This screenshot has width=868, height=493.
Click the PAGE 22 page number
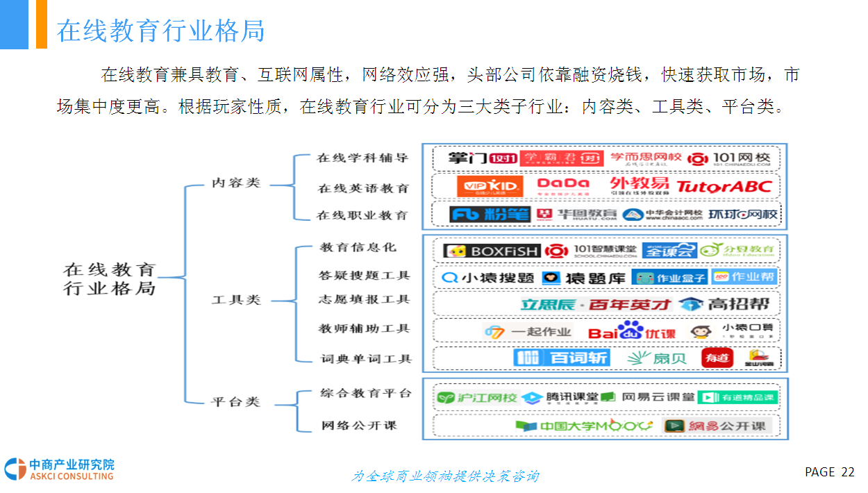[x=829, y=472]
